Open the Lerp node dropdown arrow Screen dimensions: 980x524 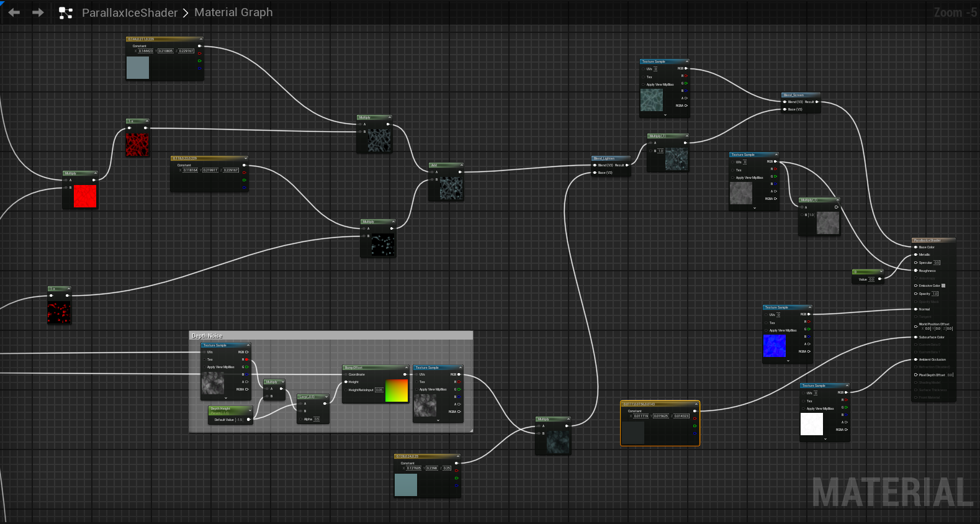[326, 397]
